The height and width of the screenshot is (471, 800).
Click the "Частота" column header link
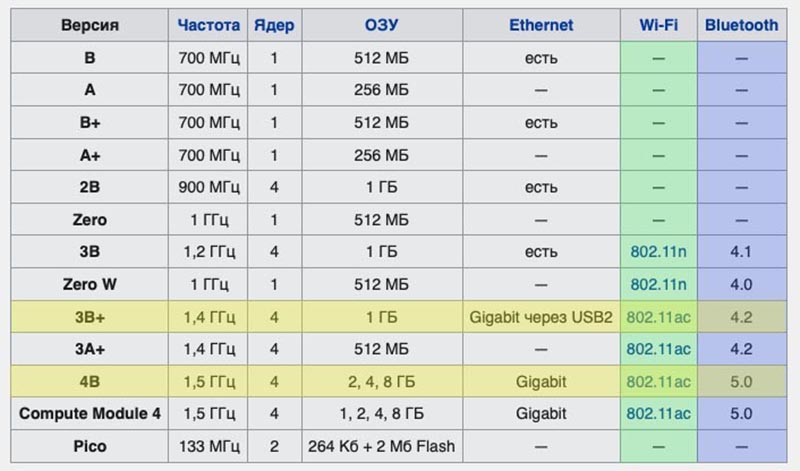[209, 25]
